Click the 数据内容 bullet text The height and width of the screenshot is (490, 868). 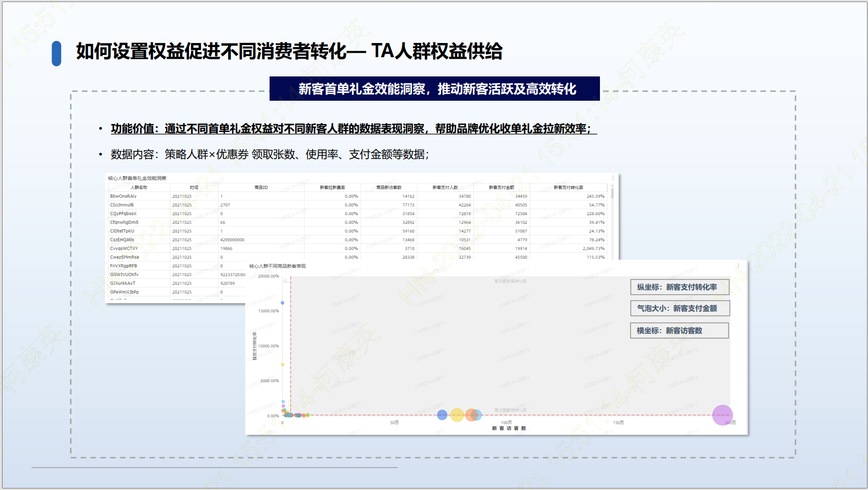click(x=270, y=154)
